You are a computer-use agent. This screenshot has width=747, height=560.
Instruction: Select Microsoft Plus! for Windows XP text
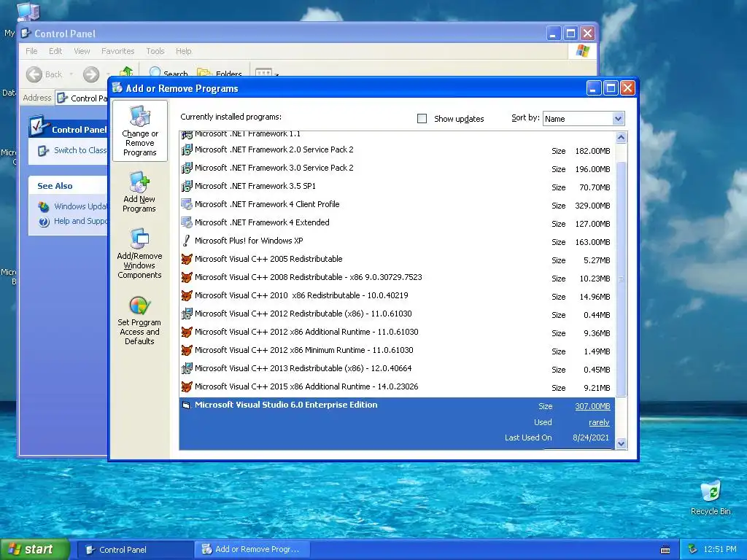click(x=249, y=241)
